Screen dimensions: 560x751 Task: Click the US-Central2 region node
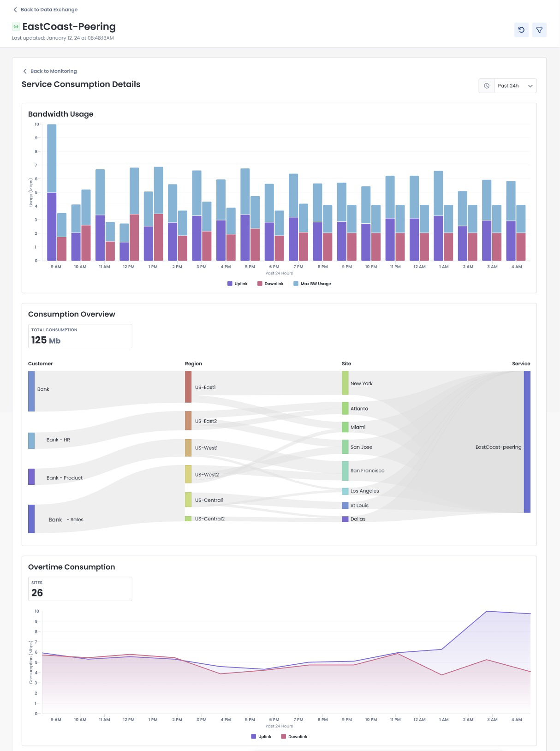188,519
